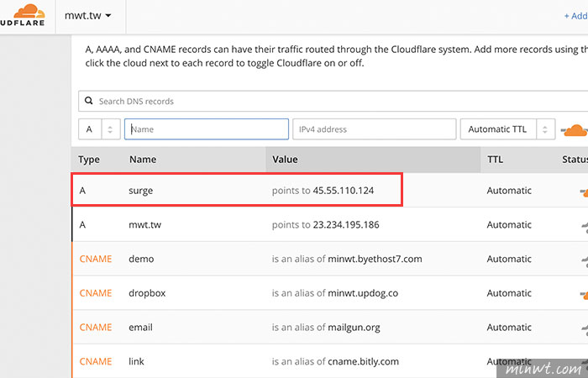
Task: Click the alias cname.bitly.com
Action: [x=364, y=361]
